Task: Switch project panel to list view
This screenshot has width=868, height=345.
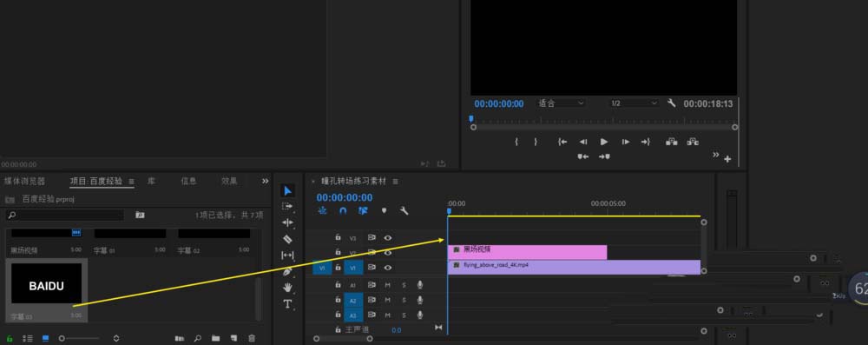Action: pyautogui.click(x=27, y=338)
